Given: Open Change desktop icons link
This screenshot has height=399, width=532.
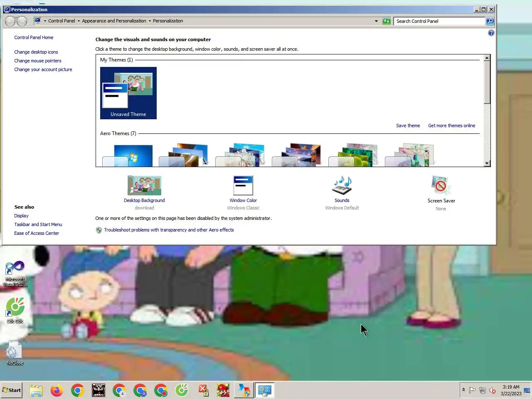Looking at the screenshot, I should coord(36,52).
